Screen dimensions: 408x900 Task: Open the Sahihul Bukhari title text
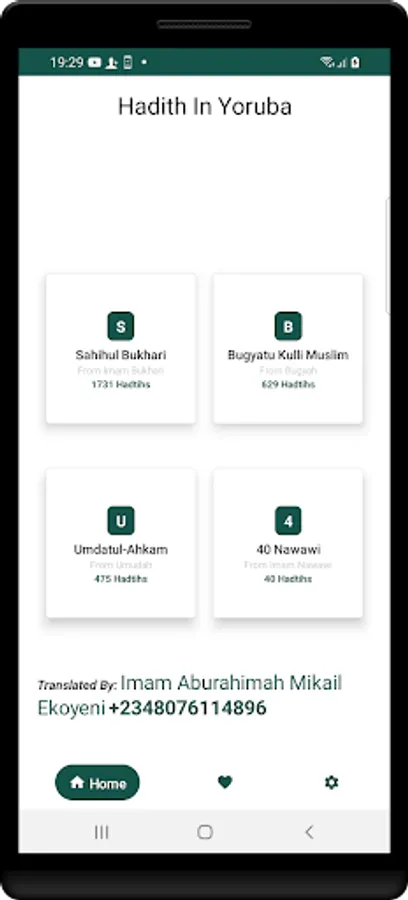point(121,355)
